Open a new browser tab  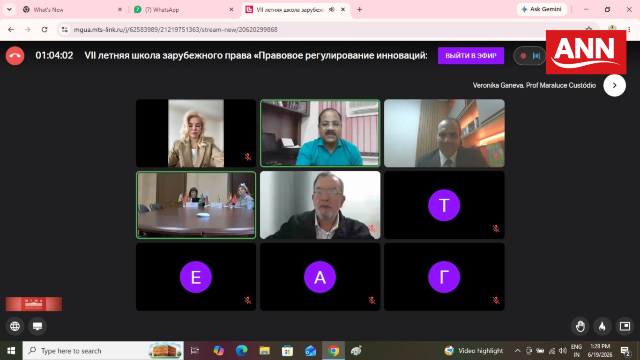click(360, 9)
